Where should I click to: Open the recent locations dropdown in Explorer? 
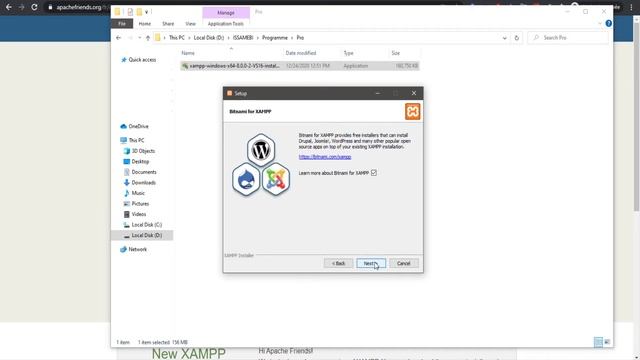point(140,38)
